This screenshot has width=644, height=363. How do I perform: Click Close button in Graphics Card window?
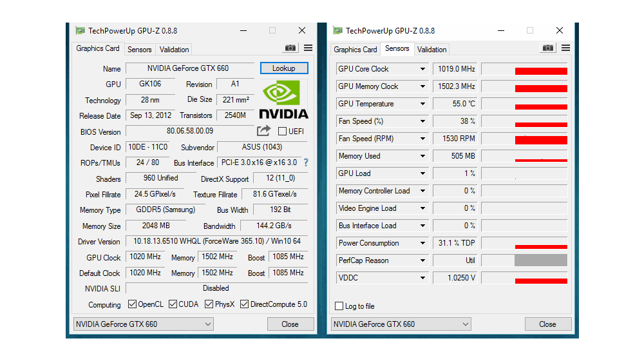tap(290, 324)
